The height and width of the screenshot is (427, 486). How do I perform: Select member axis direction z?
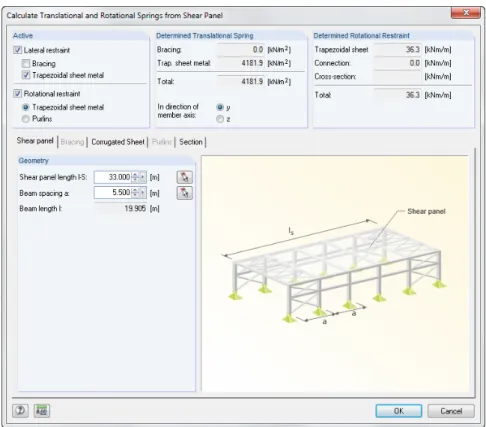pyautogui.click(x=220, y=119)
